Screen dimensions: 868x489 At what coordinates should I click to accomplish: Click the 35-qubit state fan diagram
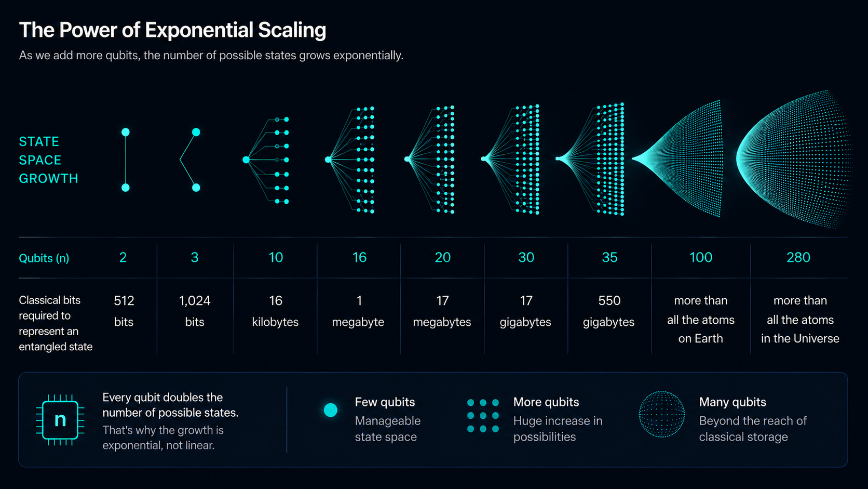[x=590, y=159]
